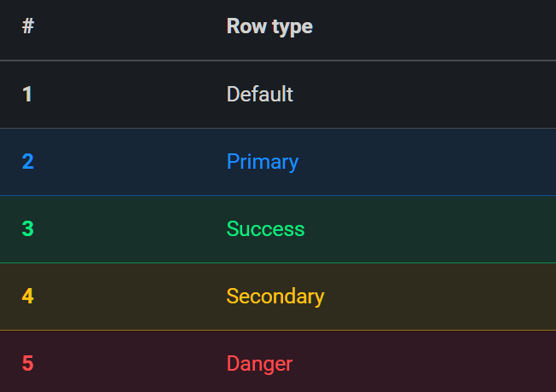
Task: Click the Default row type label
Action: (x=259, y=95)
